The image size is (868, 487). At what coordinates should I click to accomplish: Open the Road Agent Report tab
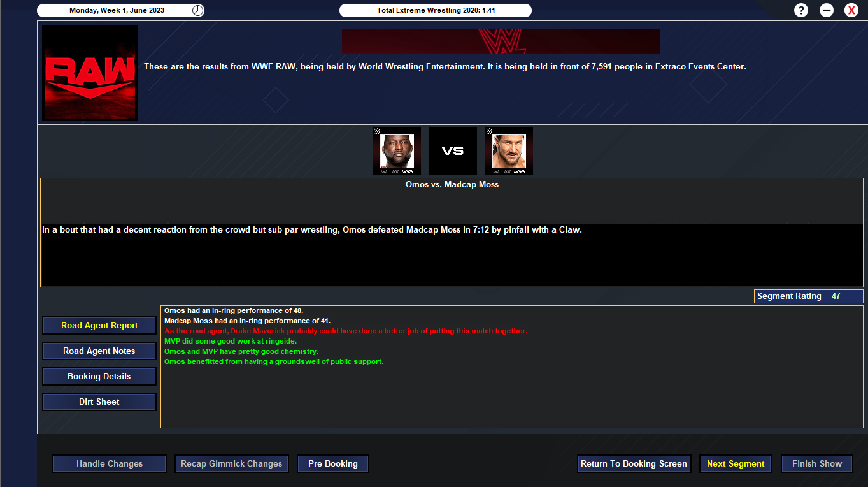pos(99,325)
